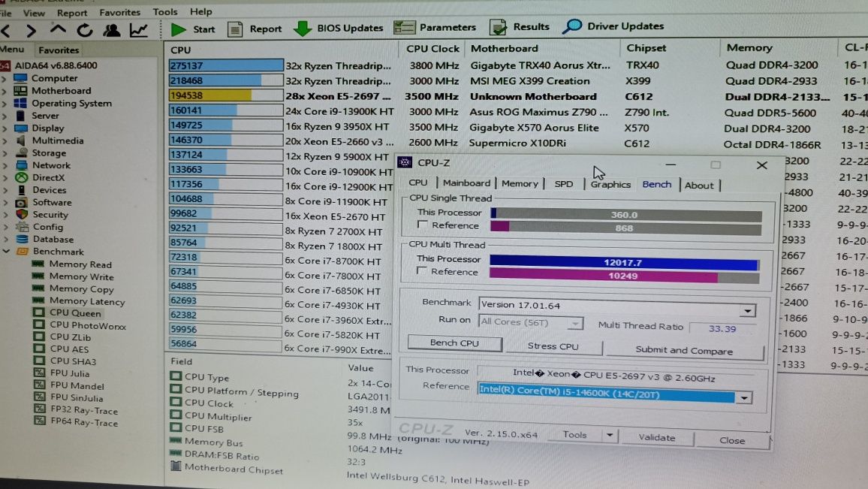Collapse the Benchmark tree node

pyautogui.click(x=6, y=252)
